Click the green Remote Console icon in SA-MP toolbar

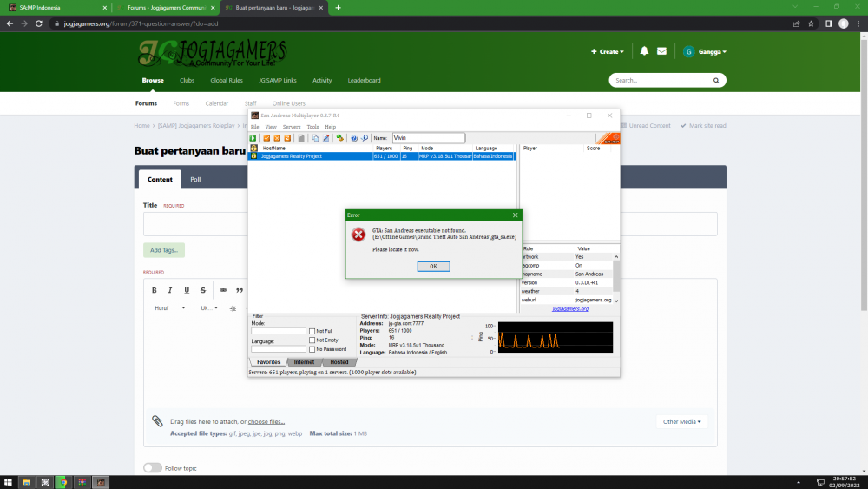[339, 138]
